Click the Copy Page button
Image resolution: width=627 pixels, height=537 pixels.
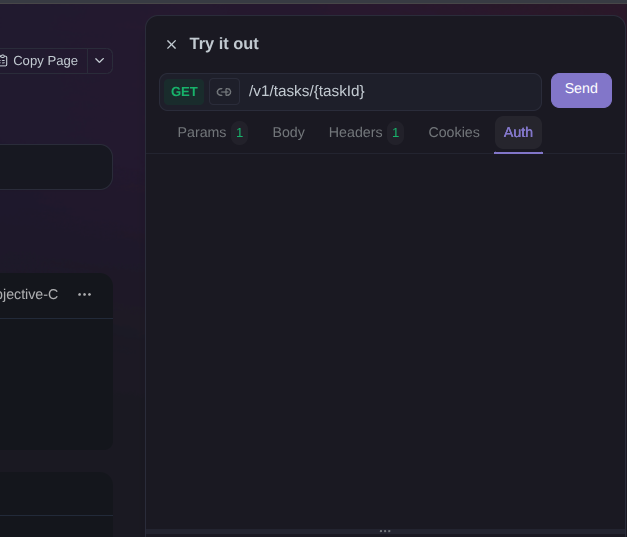click(x=43, y=61)
